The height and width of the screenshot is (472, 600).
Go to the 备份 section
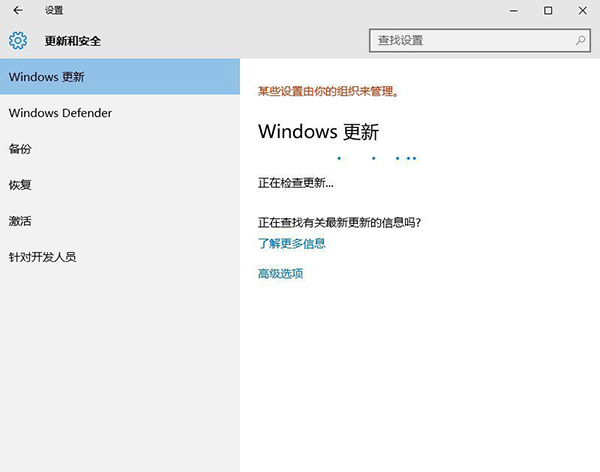click(20, 149)
